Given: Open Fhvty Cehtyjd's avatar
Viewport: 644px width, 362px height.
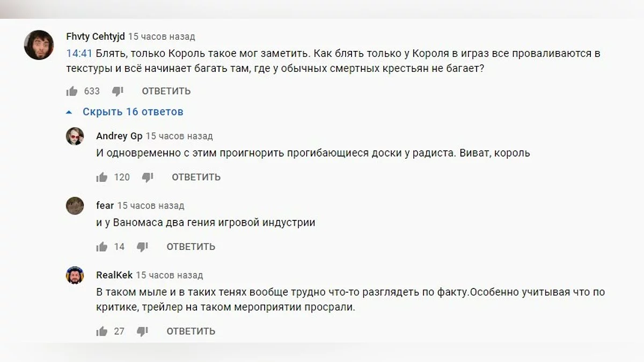Looking at the screenshot, I should [39, 45].
